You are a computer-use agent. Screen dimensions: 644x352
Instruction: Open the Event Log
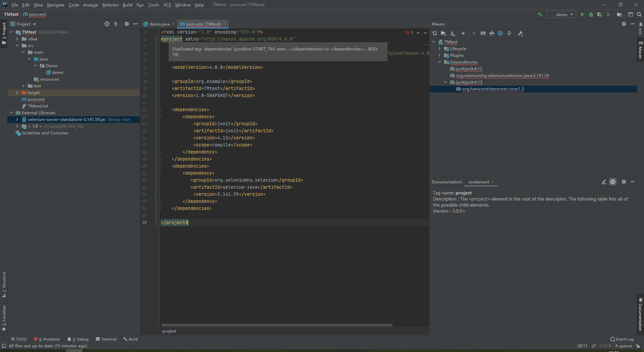click(622, 339)
